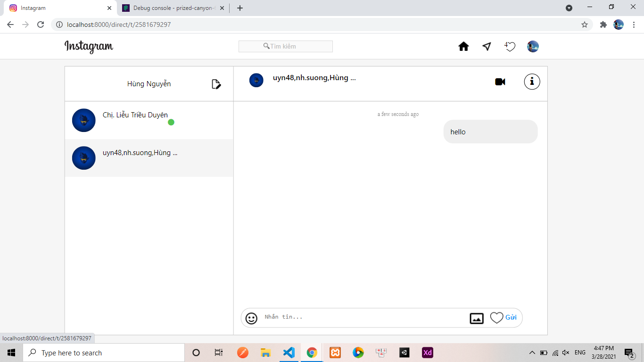This screenshot has width=644, height=362.
Task: Start a video call
Action: coord(500,81)
